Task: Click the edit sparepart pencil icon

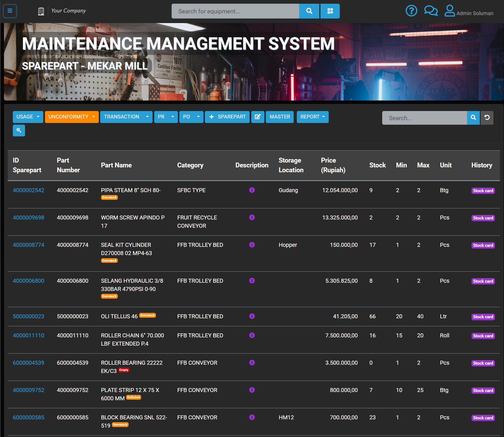Action: pyautogui.click(x=258, y=117)
